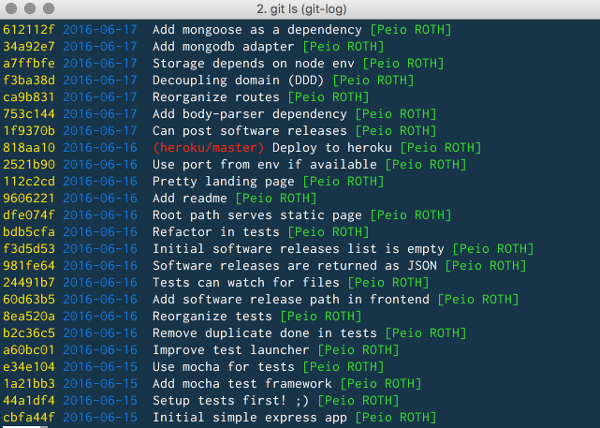The width and height of the screenshot is (600, 428).
Task: Click commit message Decoupling domain (DDD)
Action: click(x=238, y=80)
